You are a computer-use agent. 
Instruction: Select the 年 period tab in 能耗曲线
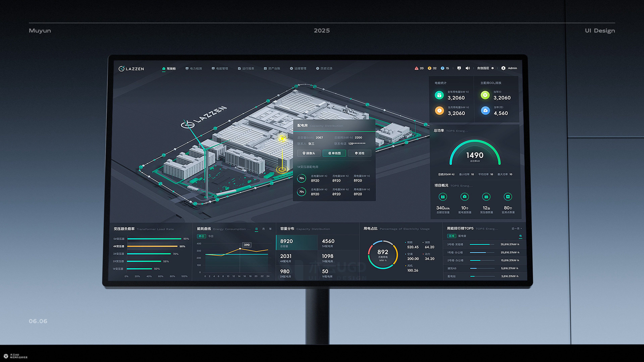[270, 229]
